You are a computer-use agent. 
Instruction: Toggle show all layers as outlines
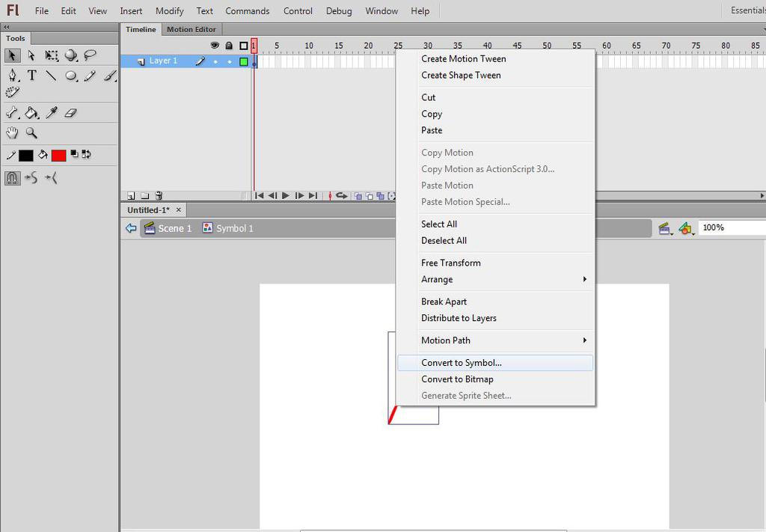tap(244, 46)
